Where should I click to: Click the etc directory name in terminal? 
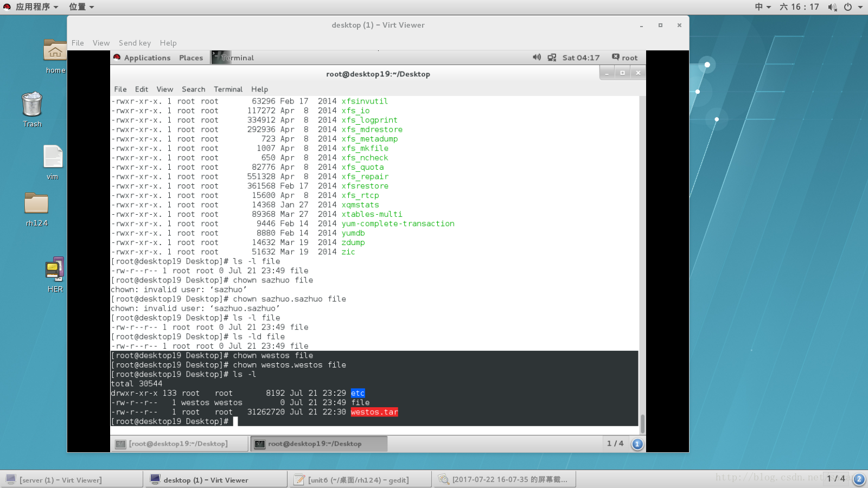(358, 393)
